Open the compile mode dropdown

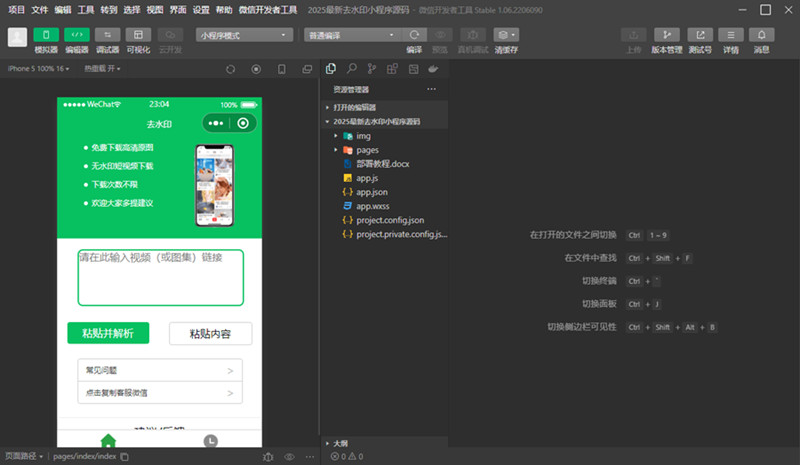point(353,35)
